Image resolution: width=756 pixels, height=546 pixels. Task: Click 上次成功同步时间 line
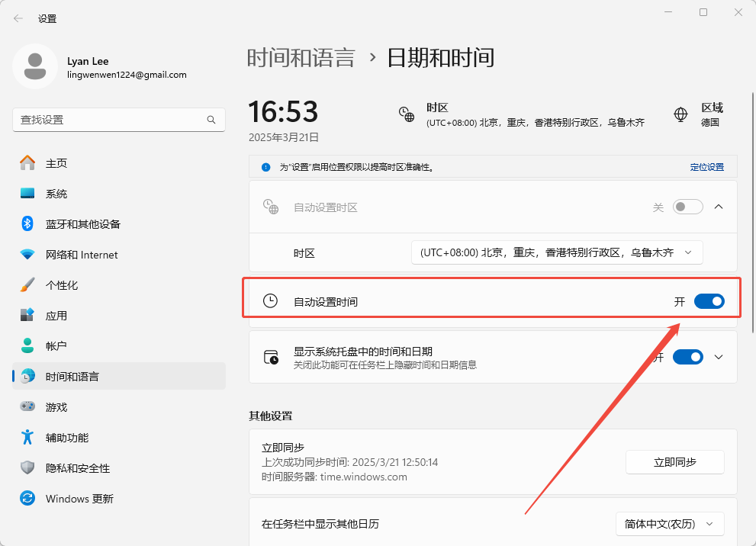pos(349,462)
